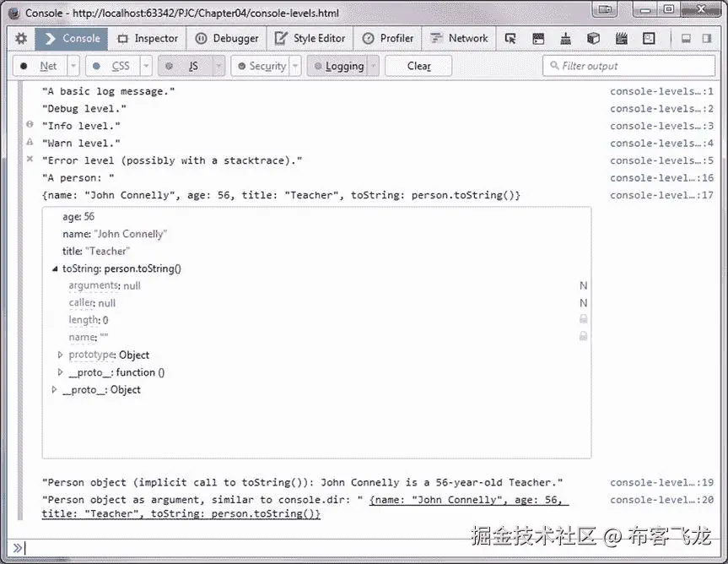Expand the prototype: Object node
The image size is (728, 564).
tap(60, 355)
